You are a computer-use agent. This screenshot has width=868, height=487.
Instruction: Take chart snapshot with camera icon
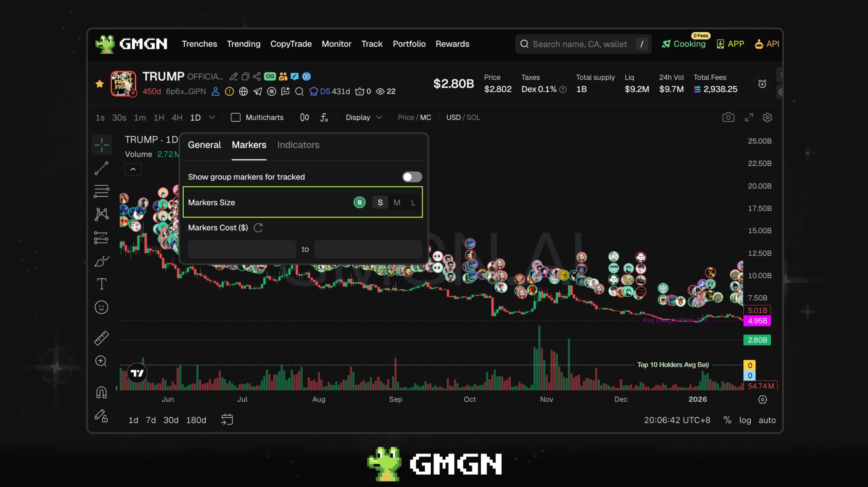728,117
